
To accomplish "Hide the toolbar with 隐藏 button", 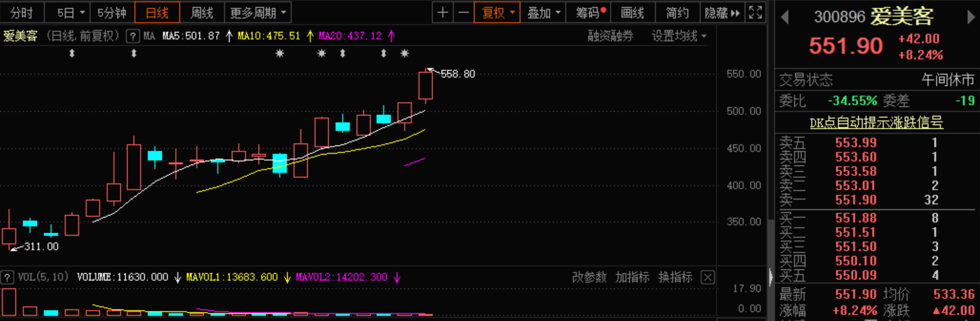I will (x=722, y=12).
